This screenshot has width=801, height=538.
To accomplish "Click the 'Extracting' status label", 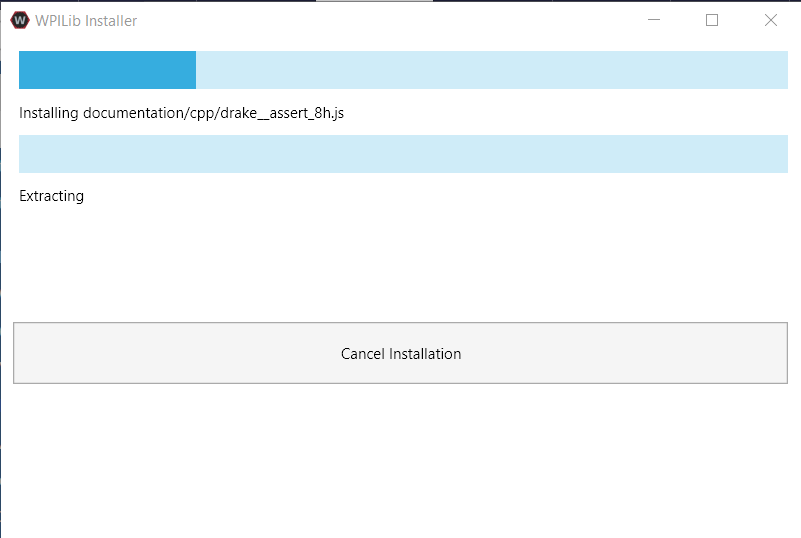I will pos(52,196).
